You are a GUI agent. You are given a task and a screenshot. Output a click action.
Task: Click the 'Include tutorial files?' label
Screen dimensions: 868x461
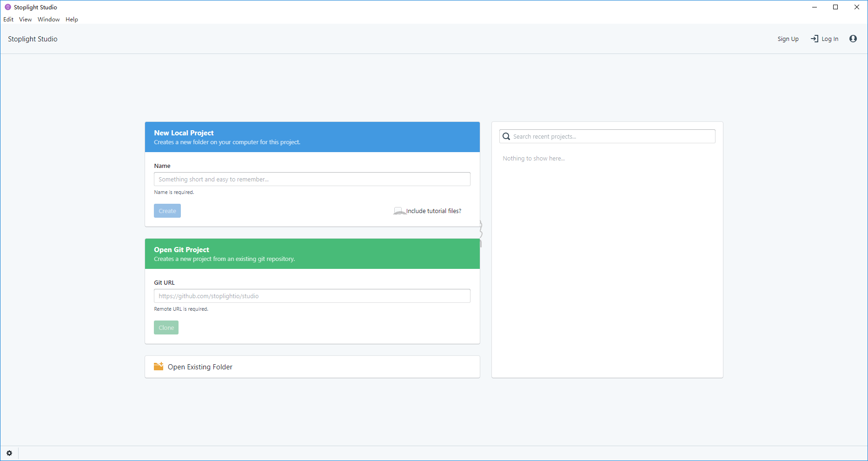click(434, 211)
